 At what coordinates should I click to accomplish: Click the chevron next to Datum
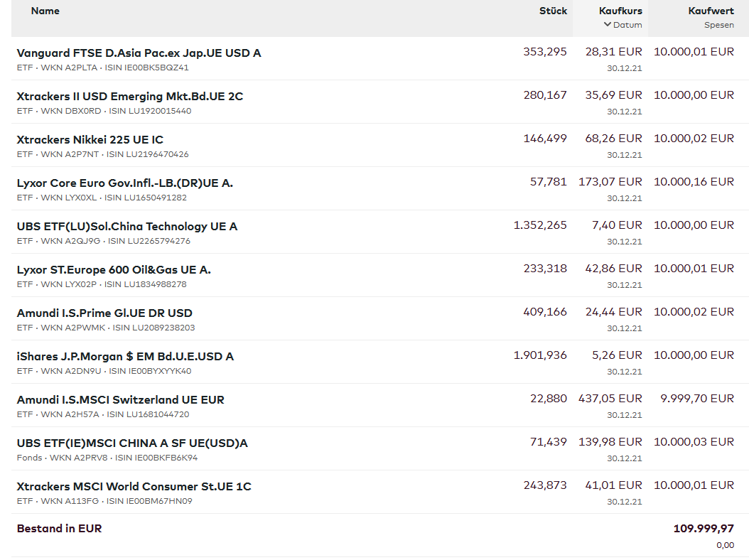pyautogui.click(x=608, y=25)
